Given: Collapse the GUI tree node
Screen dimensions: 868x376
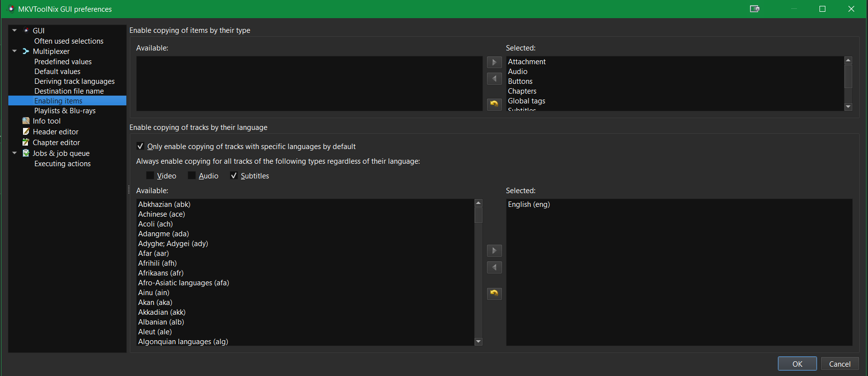Looking at the screenshot, I should (x=15, y=30).
